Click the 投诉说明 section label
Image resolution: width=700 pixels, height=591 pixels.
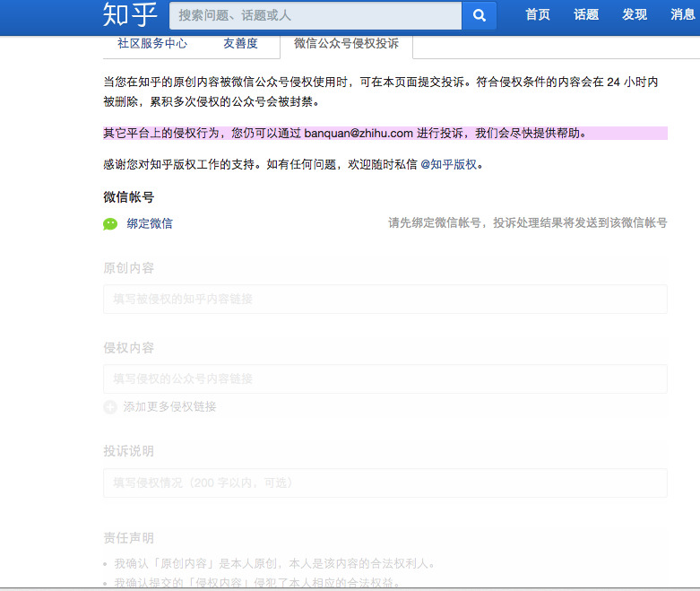pyautogui.click(x=128, y=451)
